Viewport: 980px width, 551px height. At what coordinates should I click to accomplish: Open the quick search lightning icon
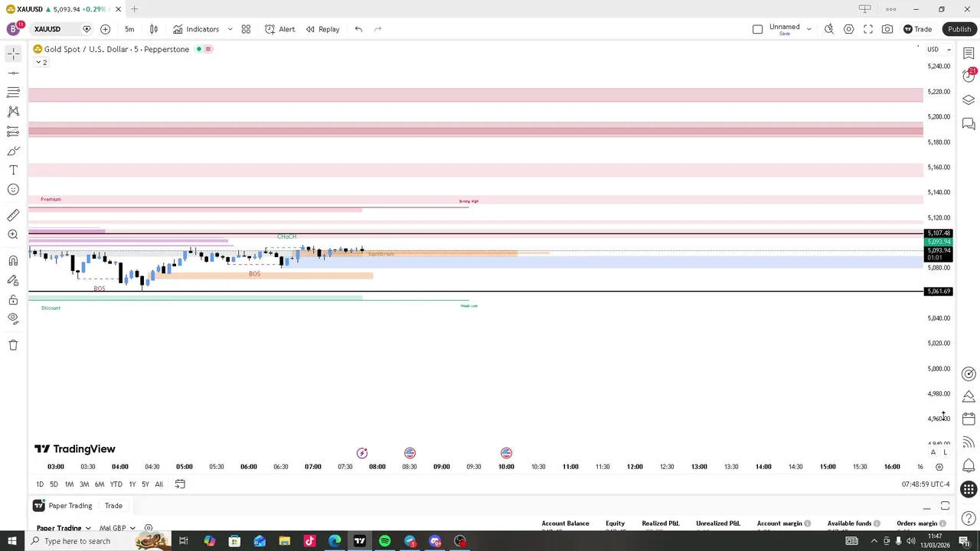tap(829, 29)
